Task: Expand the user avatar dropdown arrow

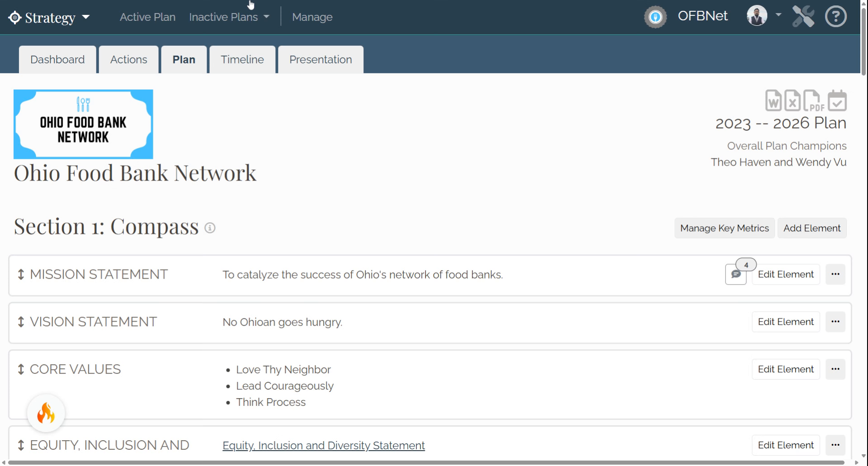Action: click(778, 15)
